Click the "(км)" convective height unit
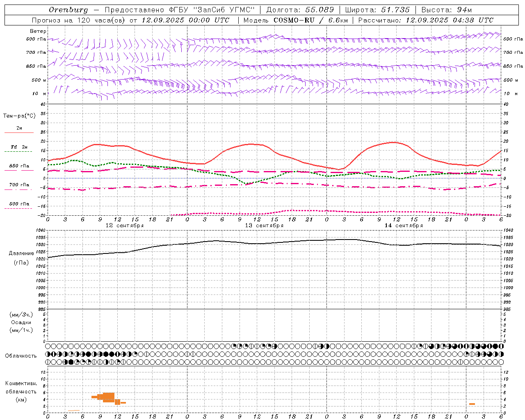The width and height of the screenshot is (525, 420). coord(21,399)
